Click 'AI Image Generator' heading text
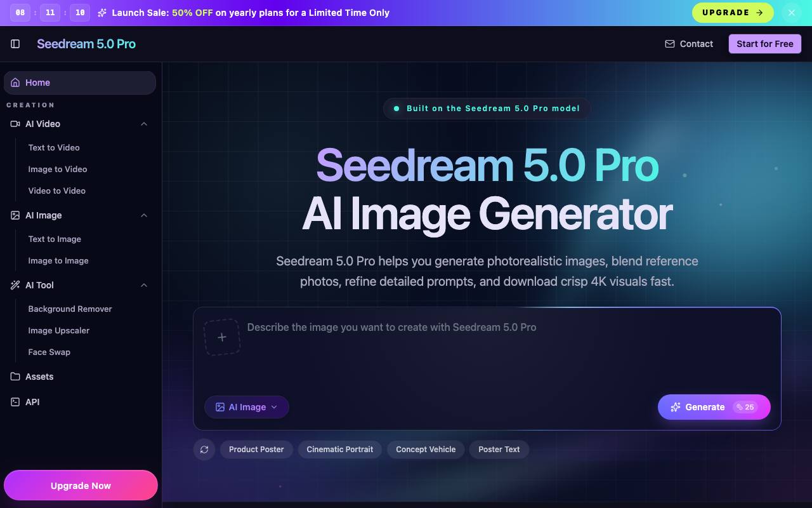The width and height of the screenshot is (812, 508). (487, 214)
